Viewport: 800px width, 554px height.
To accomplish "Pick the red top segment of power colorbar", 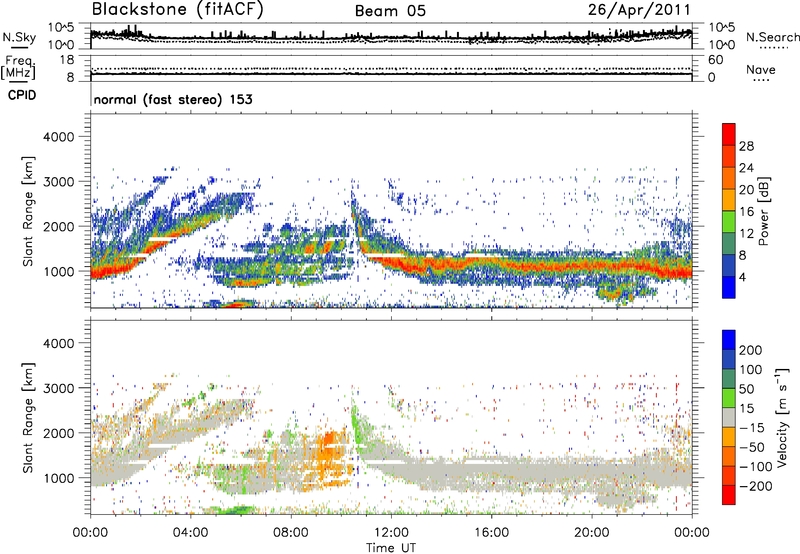I will (729, 135).
